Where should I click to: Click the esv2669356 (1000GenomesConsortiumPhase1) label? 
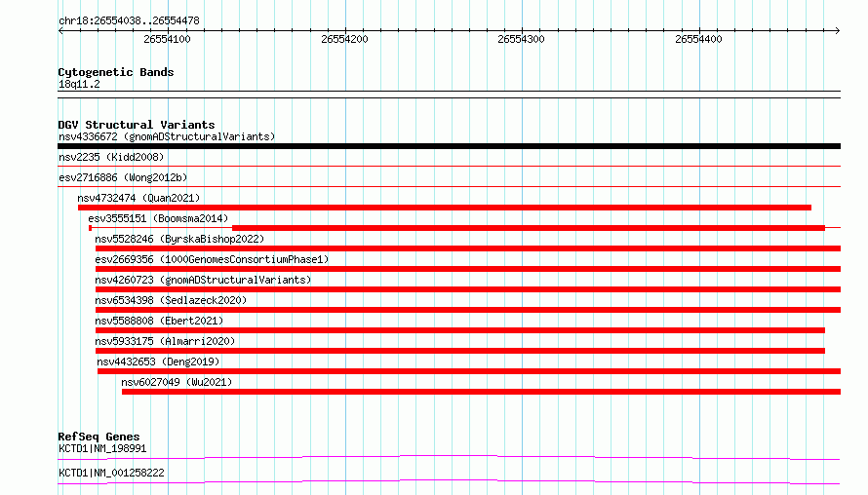pos(212,259)
